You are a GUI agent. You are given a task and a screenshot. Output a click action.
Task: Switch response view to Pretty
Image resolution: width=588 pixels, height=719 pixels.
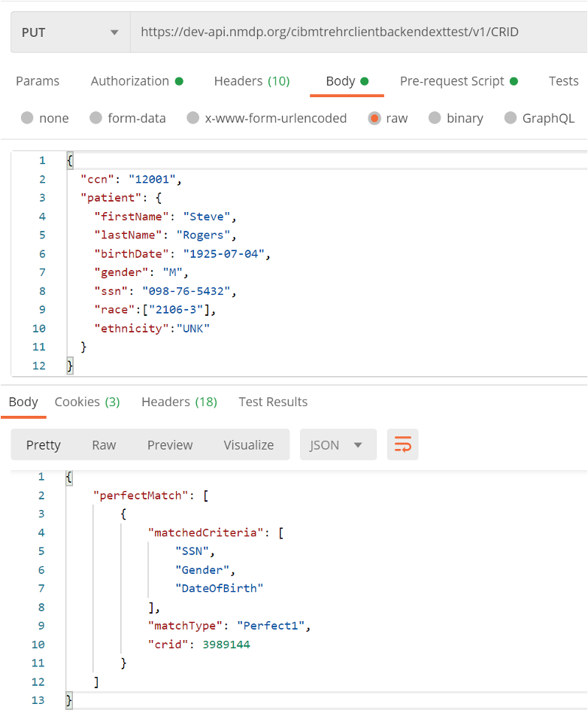click(44, 444)
